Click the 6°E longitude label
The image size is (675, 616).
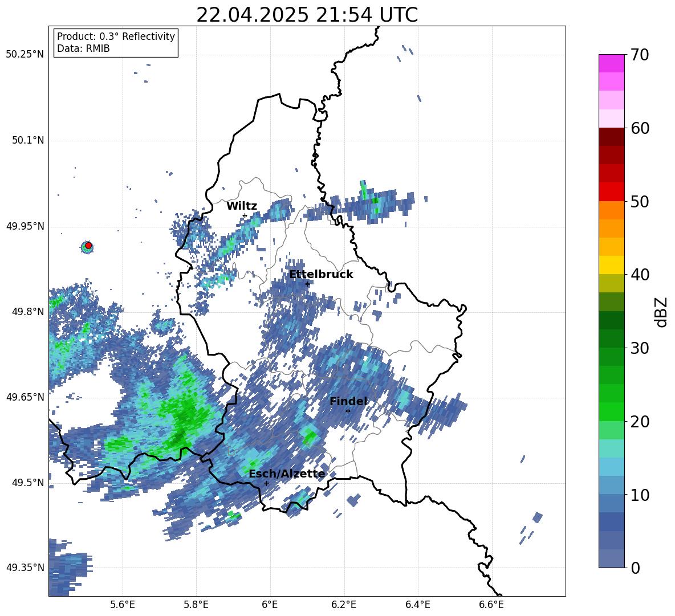(270, 605)
